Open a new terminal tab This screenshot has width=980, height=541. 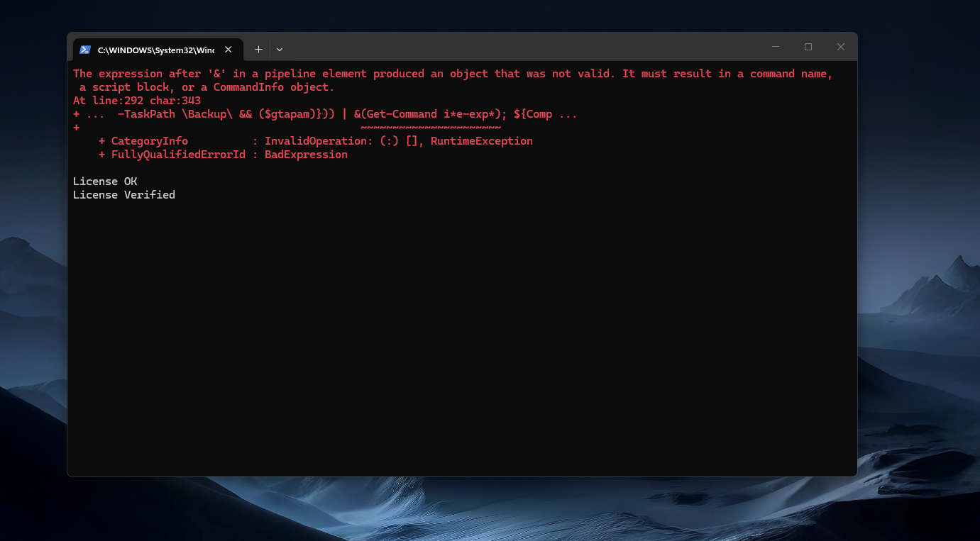click(259, 50)
